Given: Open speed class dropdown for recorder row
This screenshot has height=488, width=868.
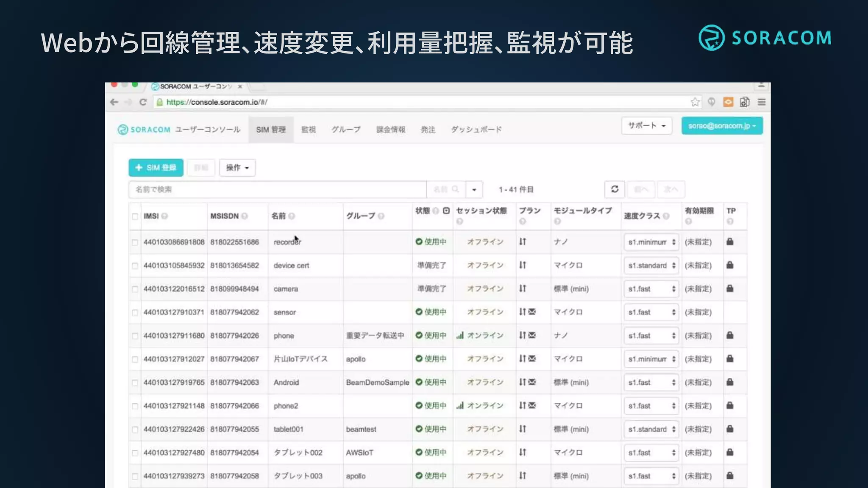Looking at the screenshot, I should [x=651, y=242].
